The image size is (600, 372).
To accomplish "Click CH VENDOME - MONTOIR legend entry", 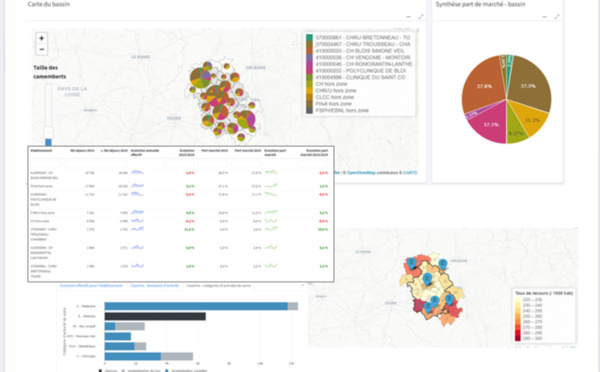I will click(x=362, y=57).
